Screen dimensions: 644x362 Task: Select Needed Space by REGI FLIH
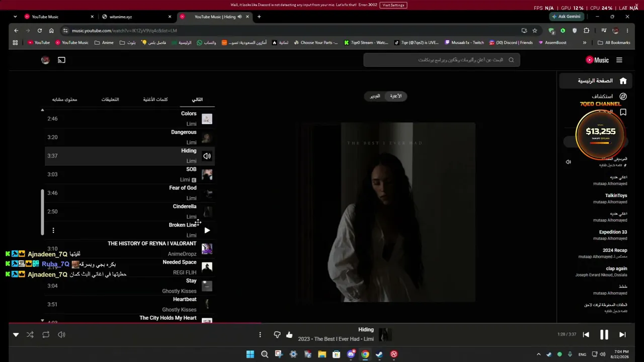[130, 267]
